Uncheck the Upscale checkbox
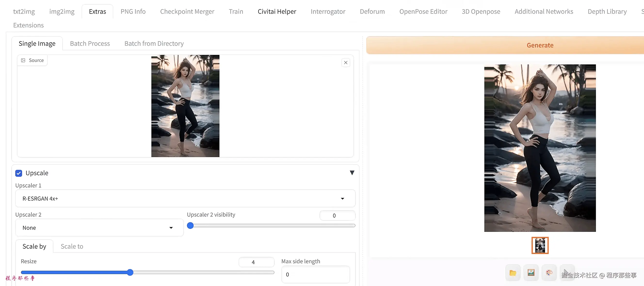 point(19,173)
